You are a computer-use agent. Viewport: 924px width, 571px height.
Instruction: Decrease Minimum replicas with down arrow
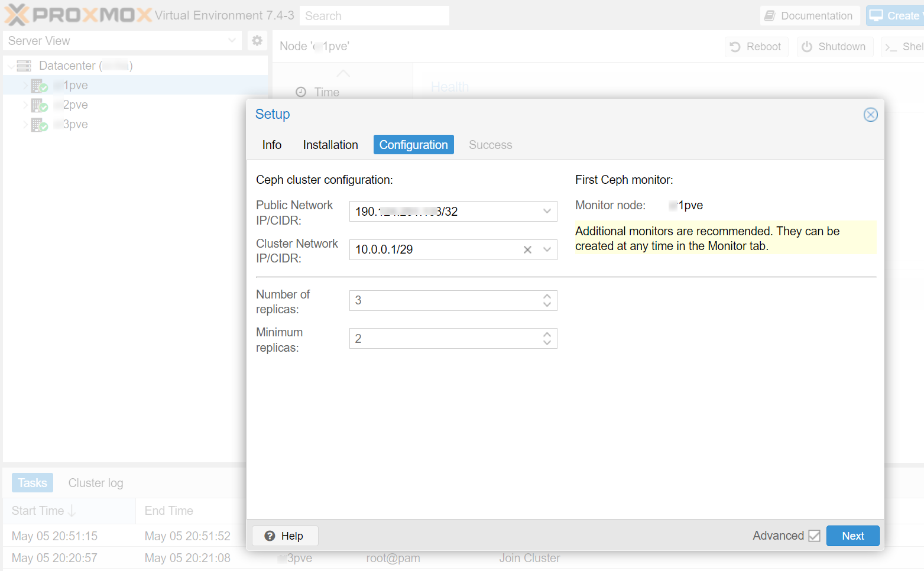(x=547, y=342)
